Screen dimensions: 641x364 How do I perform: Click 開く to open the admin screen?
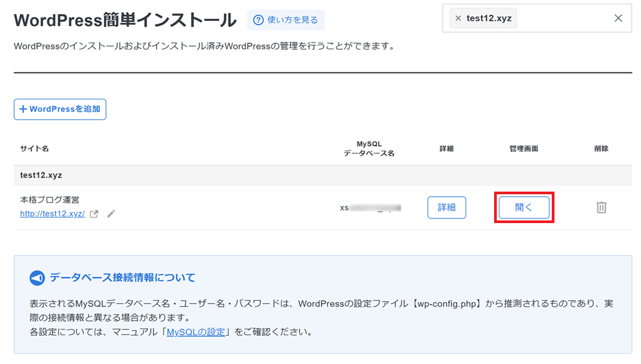point(523,208)
